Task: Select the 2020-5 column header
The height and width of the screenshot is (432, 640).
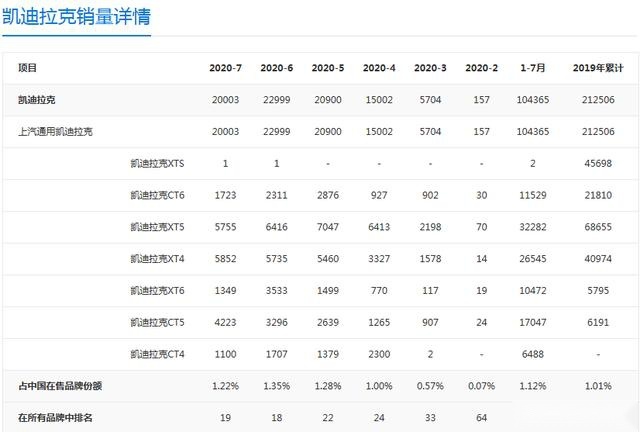Action: tap(328, 68)
